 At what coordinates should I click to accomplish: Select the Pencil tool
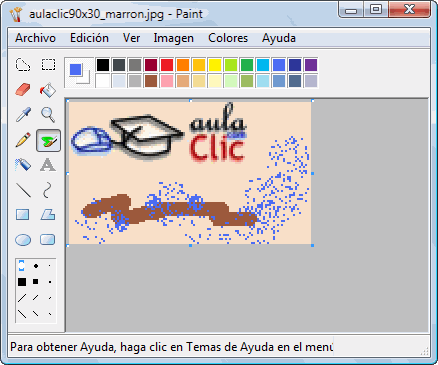click(23, 140)
